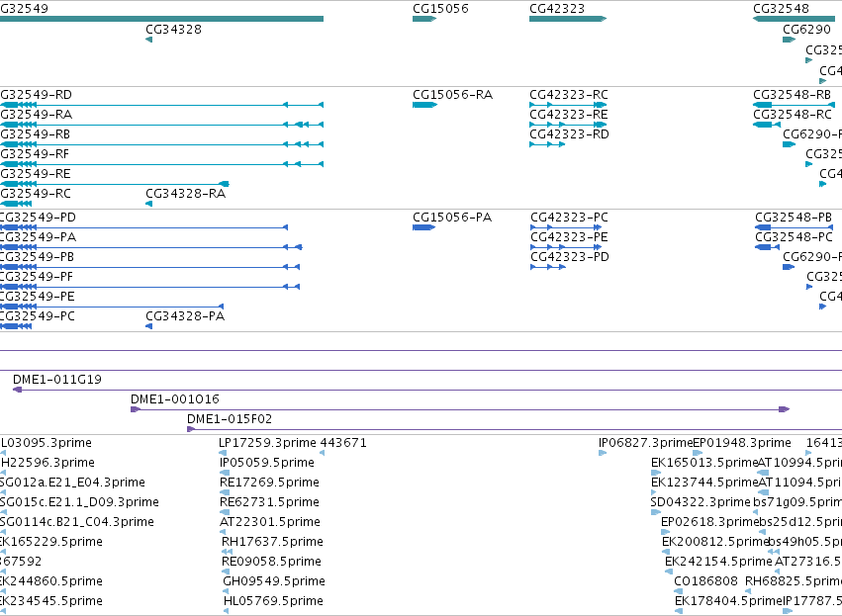Click the CG32548 gene label
The image size is (842, 616).
(781, 9)
